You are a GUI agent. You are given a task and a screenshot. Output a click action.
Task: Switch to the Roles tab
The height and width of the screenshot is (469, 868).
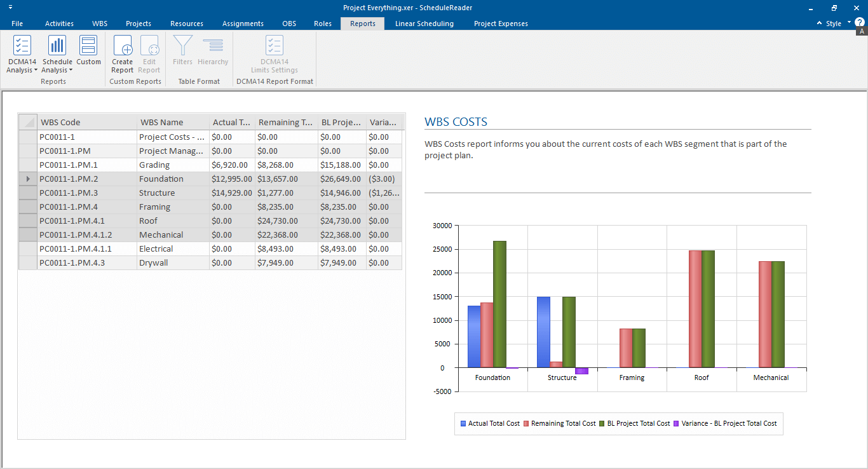(323, 24)
